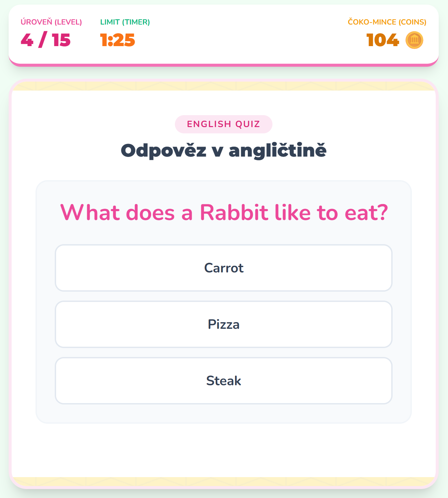Click the ÚROVEŇ (LEVEL) label
The height and width of the screenshot is (498, 448).
pyautogui.click(x=51, y=22)
